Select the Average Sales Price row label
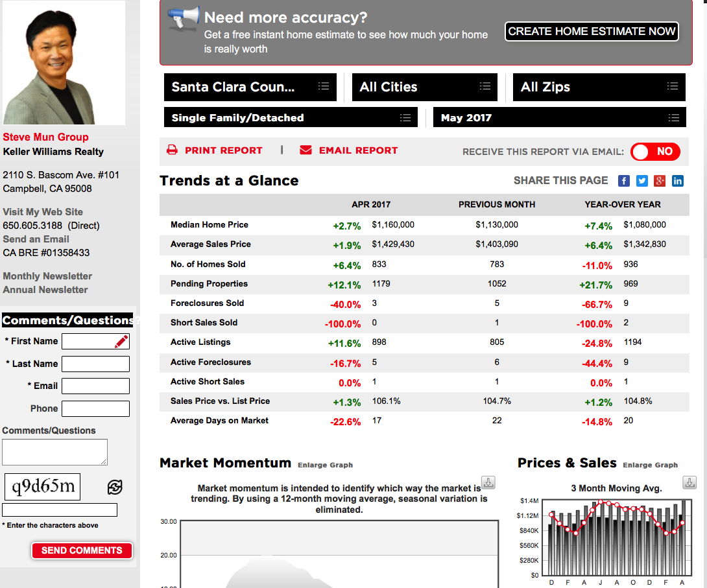Image resolution: width=707 pixels, height=588 pixels. [x=211, y=244]
